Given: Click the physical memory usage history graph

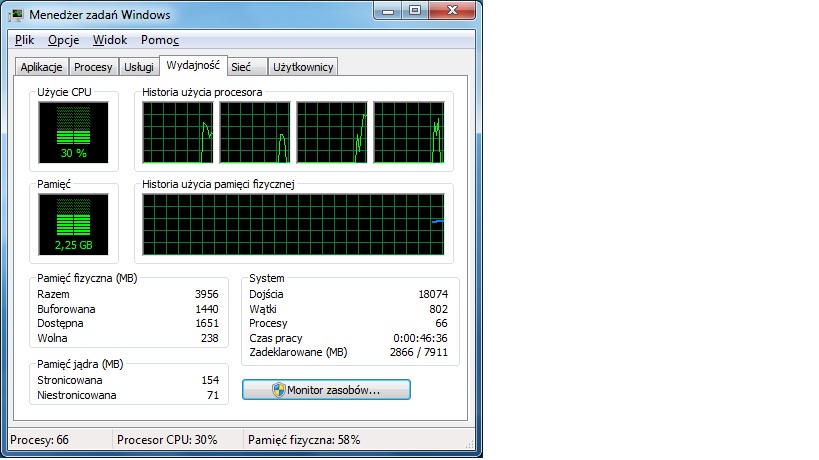Looking at the screenshot, I should (293, 224).
